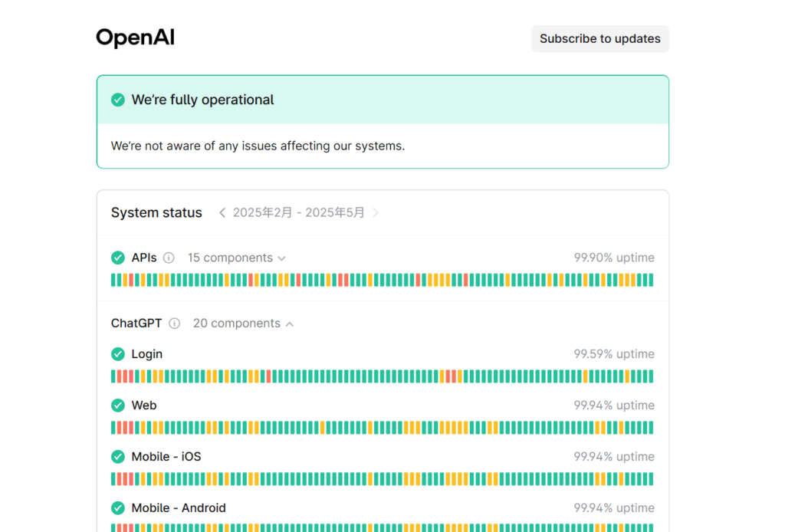Click APIs 99.90% uptime text
Viewport: 785px width, 532px height.
[614, 258]
